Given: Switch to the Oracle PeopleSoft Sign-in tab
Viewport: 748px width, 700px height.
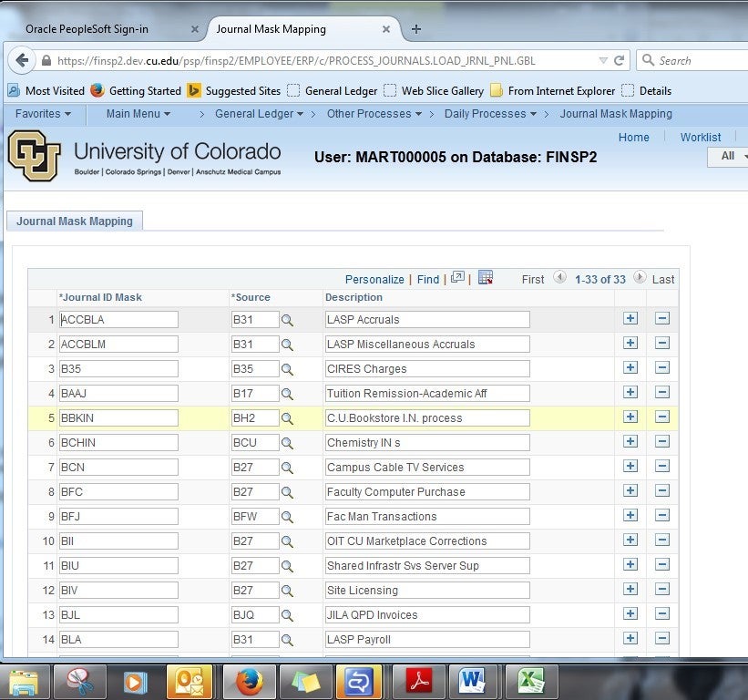Looking at the screenshot, I should tap(87, 29).
